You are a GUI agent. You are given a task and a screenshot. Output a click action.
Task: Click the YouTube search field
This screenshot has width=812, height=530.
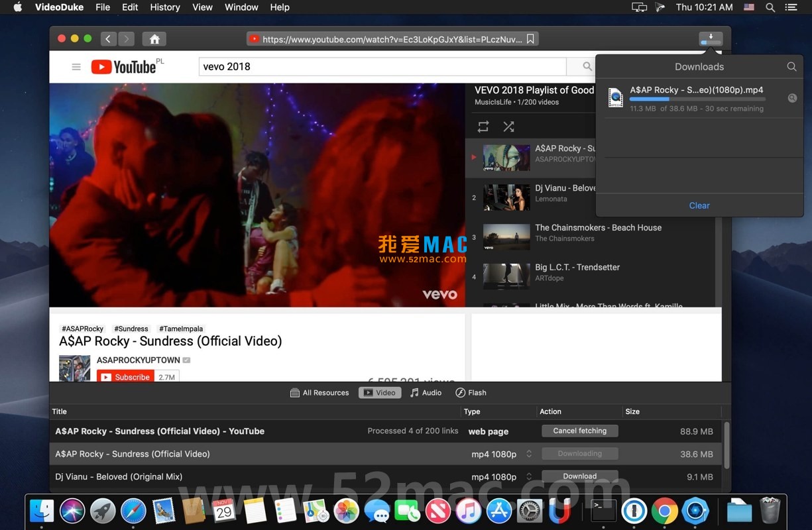pyautogui.click(x=382, y=67)
